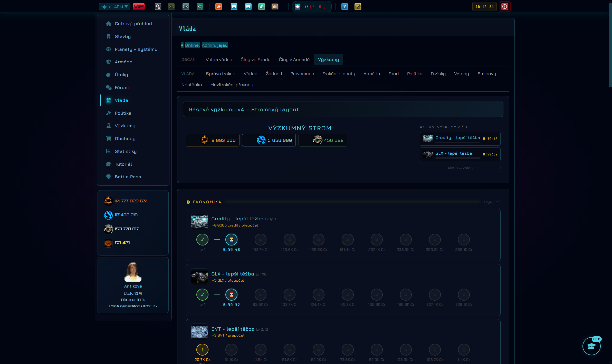Click the empty slot 3 — volný
Screen dimensions: 612x364
[x=460, y=168]
